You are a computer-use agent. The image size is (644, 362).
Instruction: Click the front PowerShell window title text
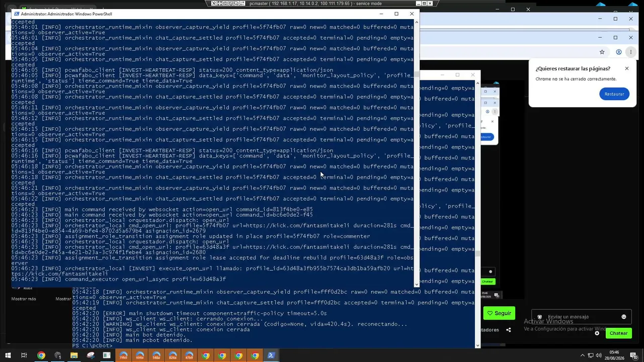click(66, 14)
